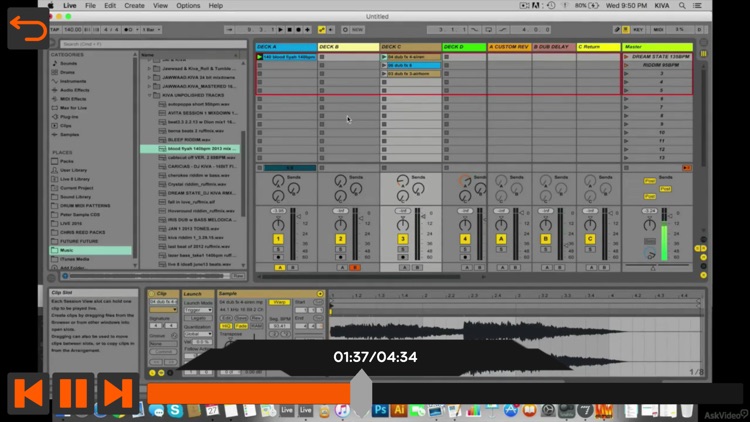Select the Max for Live category
Viewport: 750px width, 422px height.
(72, 108)
